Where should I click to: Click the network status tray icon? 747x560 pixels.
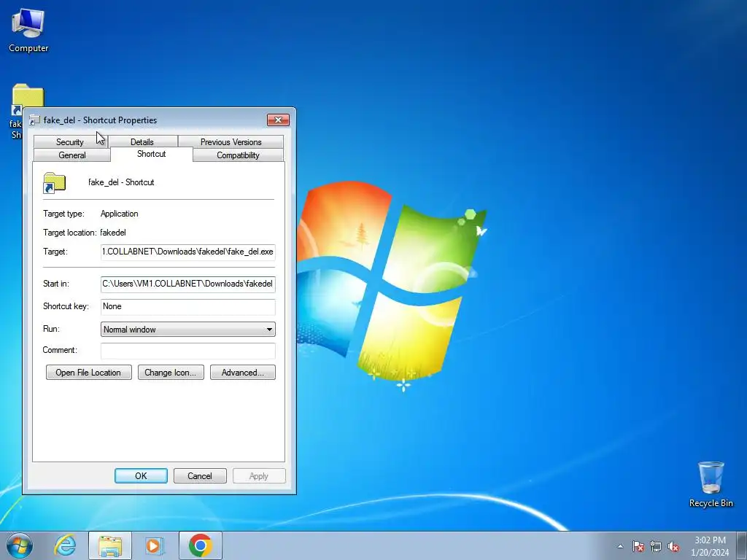(x=656, y=546)
